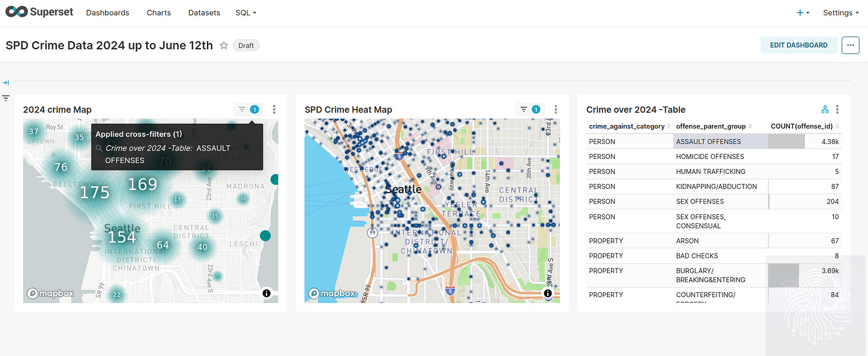
Task: Click the 154 cluster on crime map
Action: coord(122,237)
